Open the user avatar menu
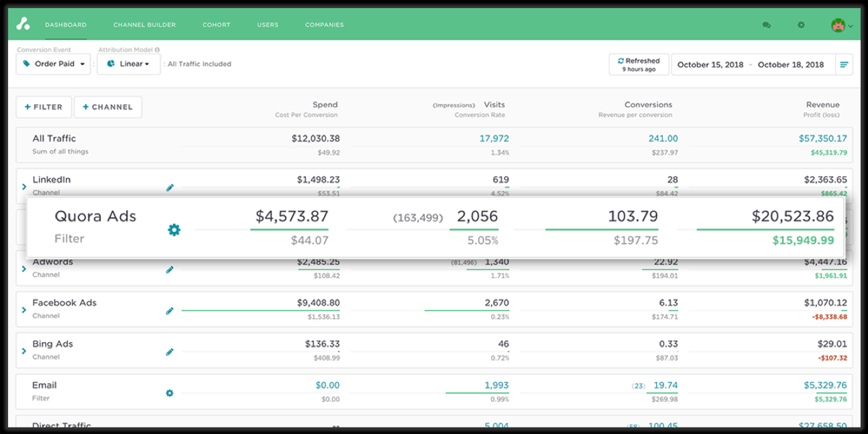868x434 pixels. click(x=841, y=25)
